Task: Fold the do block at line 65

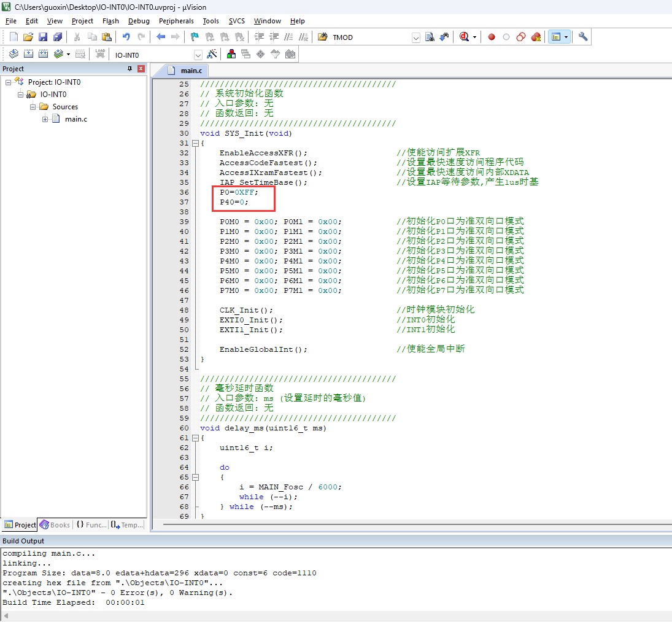Action: click(195, 478)
